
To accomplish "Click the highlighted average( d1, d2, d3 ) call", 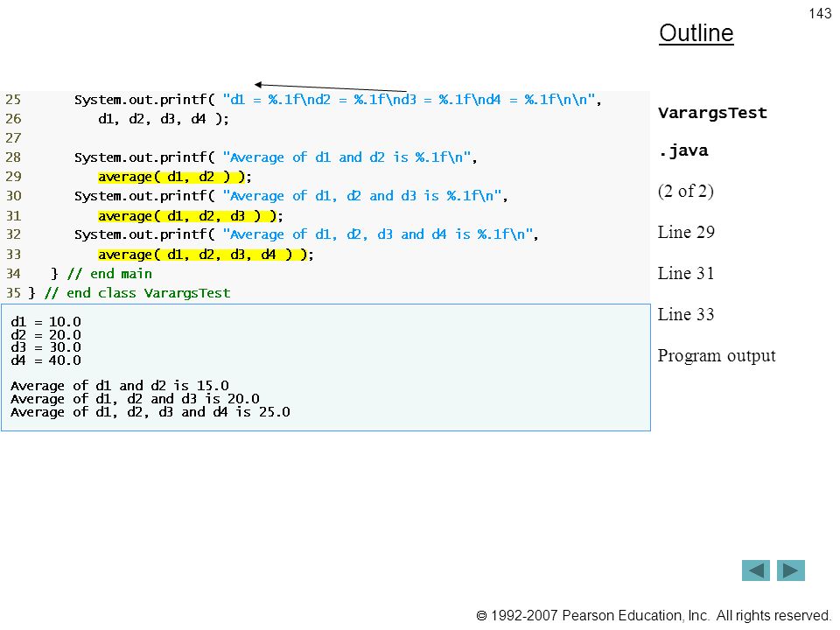I will [x=187, y=216].
